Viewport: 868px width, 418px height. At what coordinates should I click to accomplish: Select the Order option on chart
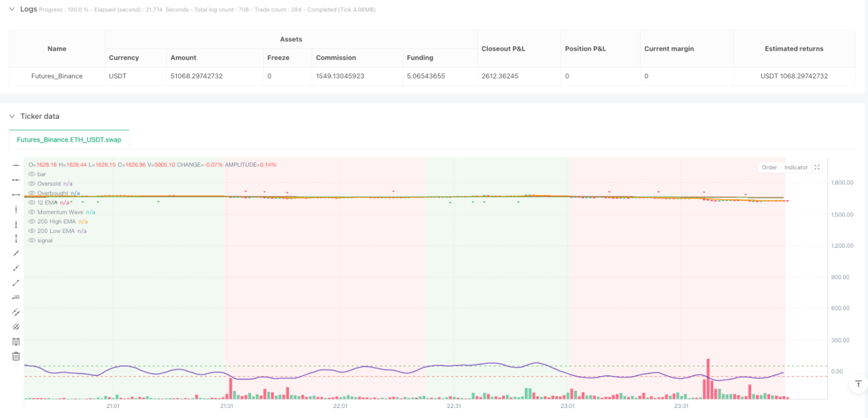769,168
